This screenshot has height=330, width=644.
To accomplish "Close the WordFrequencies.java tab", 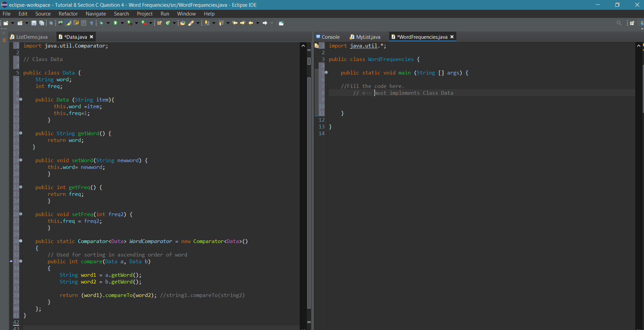I will coord(452,37).
